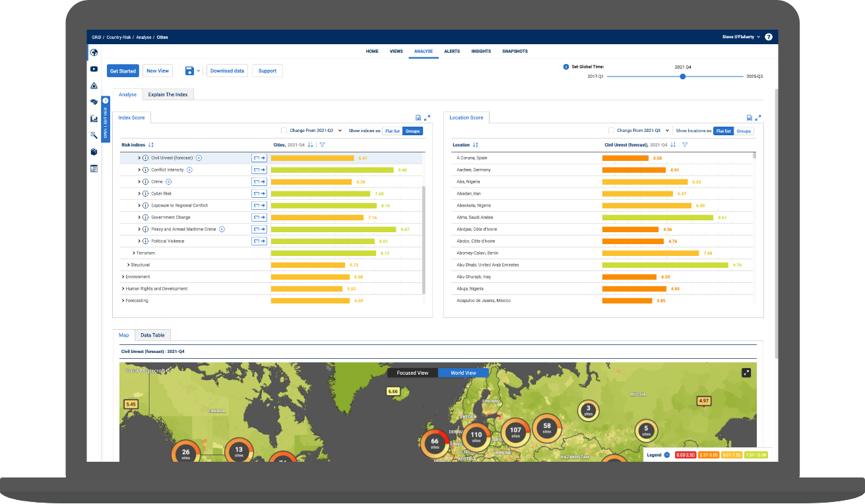865x504 pixels.
Task: Click the Download data button
Action: (x=227, y=71)
